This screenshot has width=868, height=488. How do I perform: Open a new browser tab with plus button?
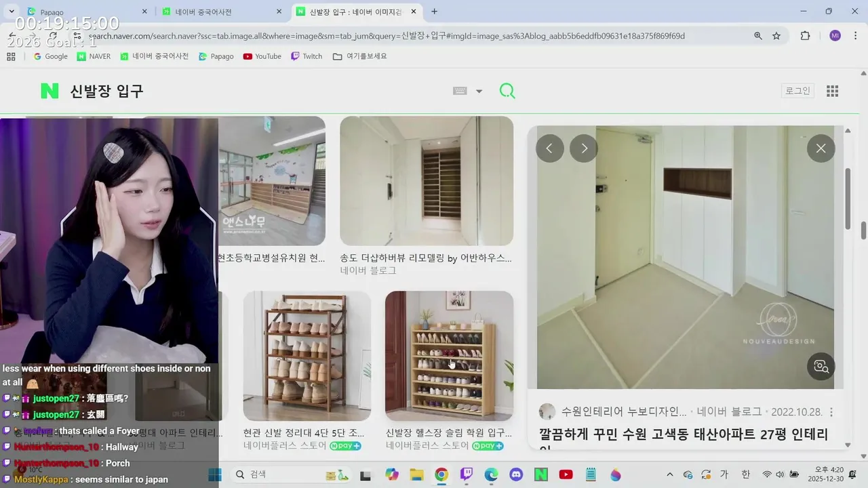point(434,12)
